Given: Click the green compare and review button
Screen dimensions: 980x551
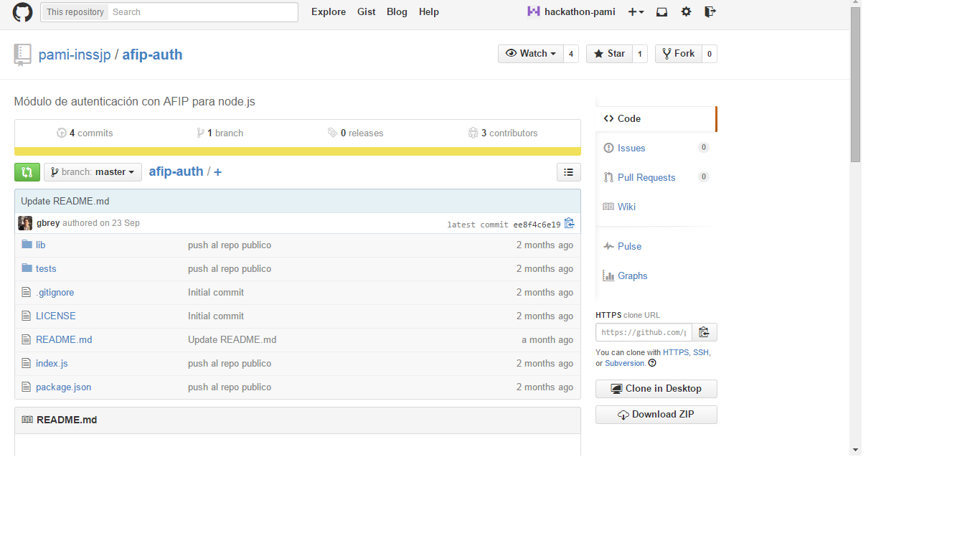Looking at the screenshot, I should pos(27,172).
